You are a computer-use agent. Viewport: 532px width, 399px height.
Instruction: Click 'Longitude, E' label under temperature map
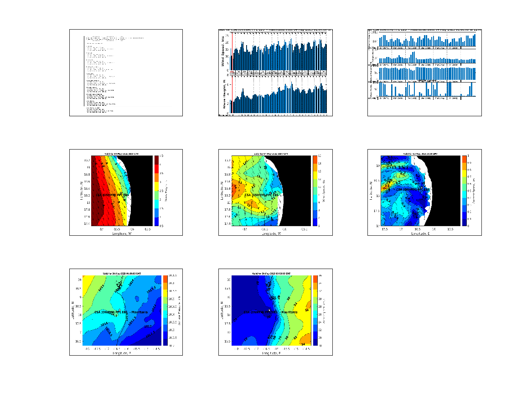pos(271,353)
